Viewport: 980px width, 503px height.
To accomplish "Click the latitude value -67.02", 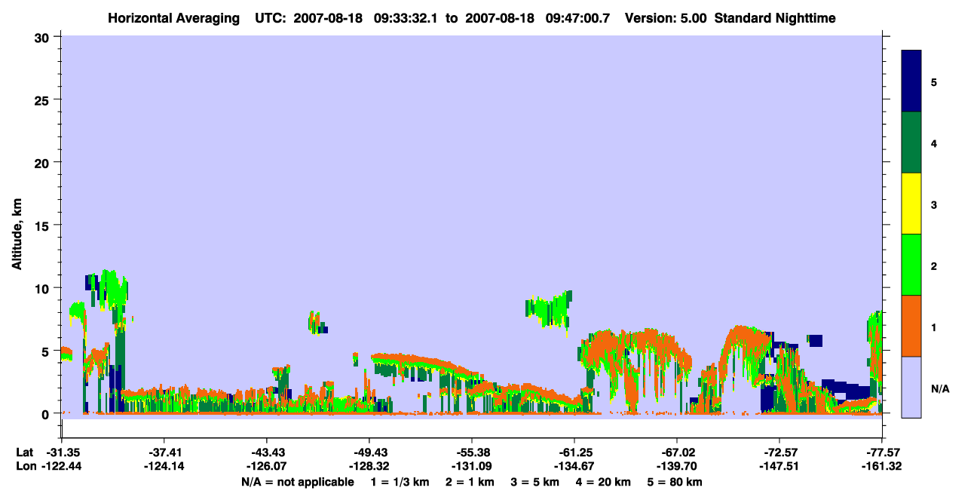I will click(677, 452).
